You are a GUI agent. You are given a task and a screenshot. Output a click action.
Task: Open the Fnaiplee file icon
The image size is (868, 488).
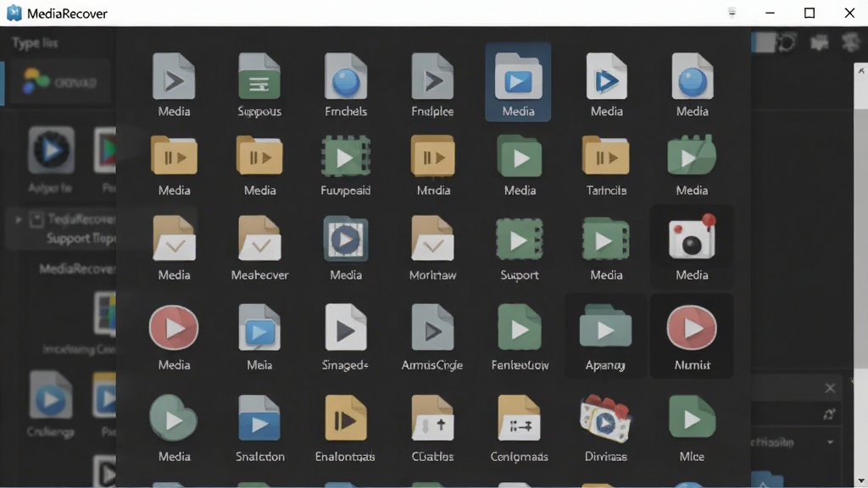tap(432, 76)
